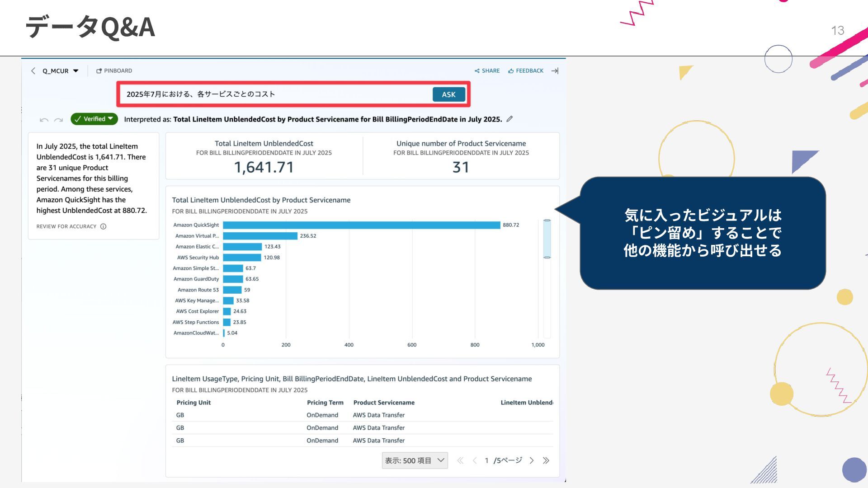The image size is (868, 488).
Task: Edit the interpretation with pencil icon
Action: (x=509, y=119)
